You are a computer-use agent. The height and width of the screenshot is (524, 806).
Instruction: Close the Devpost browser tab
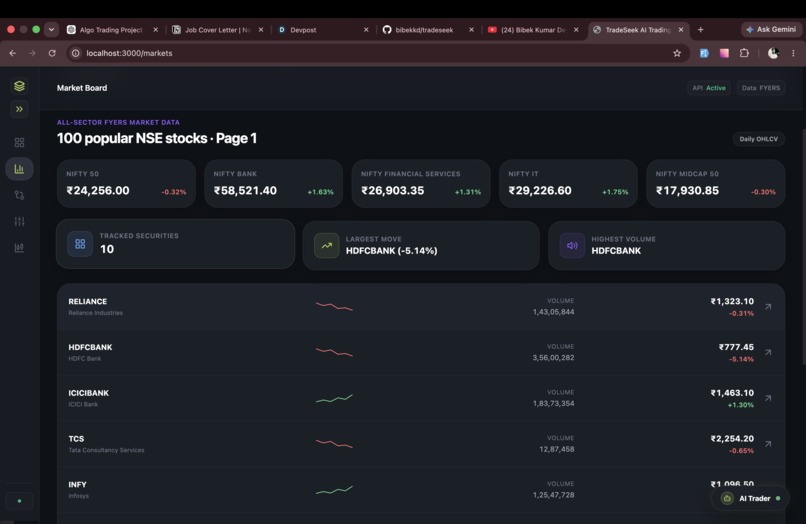pos(366,30)
